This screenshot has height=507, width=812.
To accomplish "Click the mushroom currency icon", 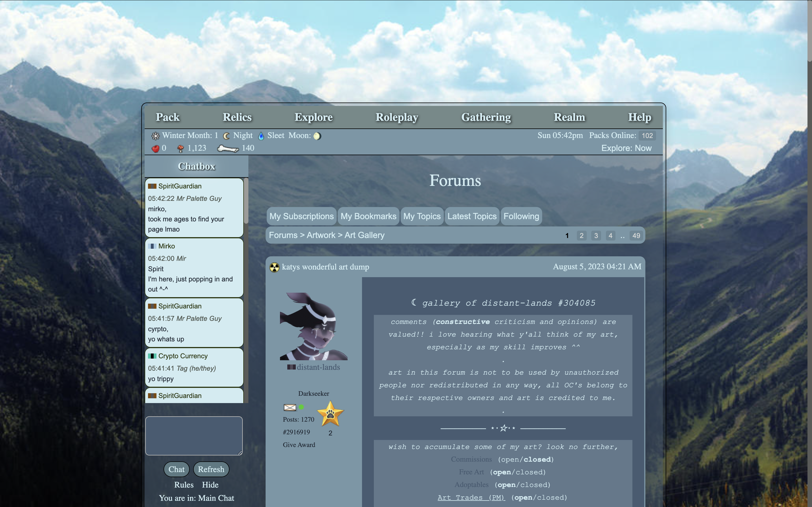I will tap(180, 148).
